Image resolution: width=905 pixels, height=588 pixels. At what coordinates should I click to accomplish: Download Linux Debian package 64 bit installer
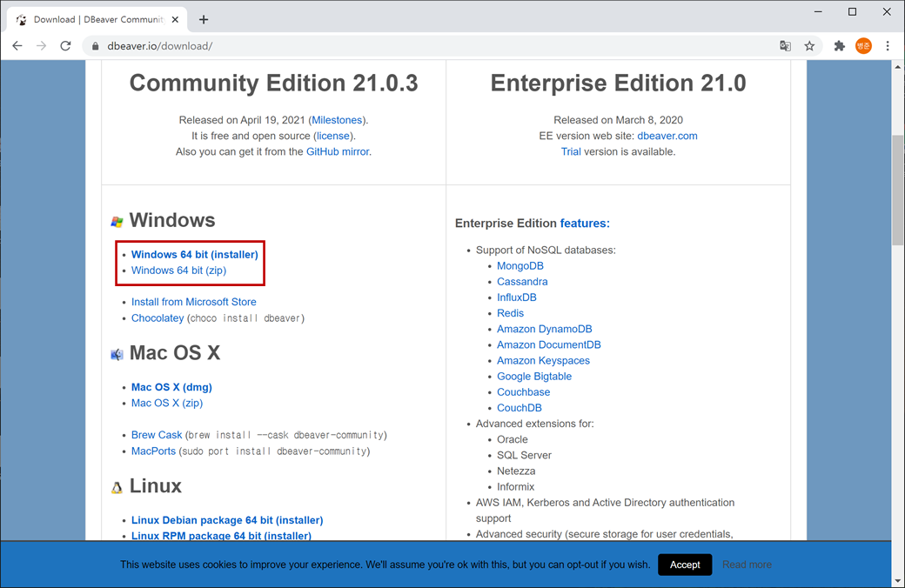coord(227,520)
